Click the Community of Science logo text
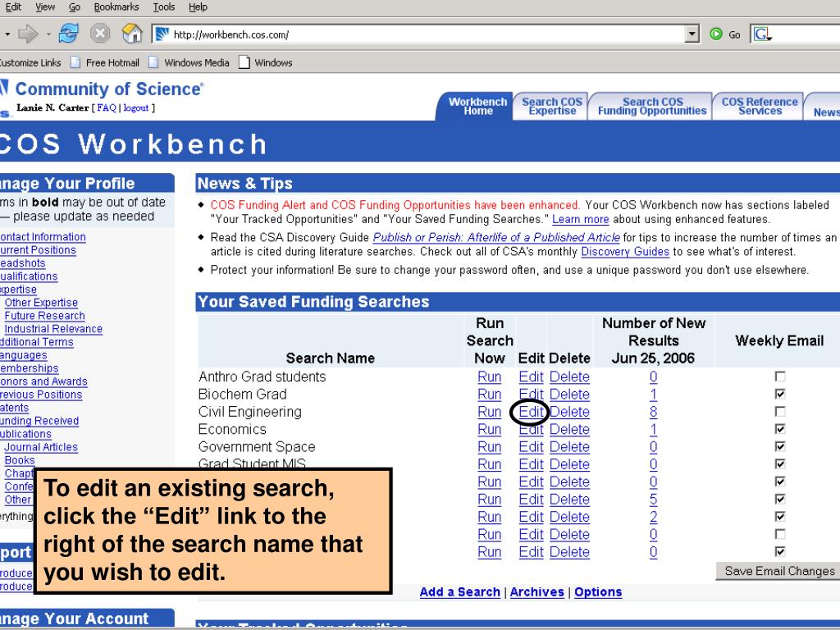The image size is (840, 630). (x=109, y=89)
